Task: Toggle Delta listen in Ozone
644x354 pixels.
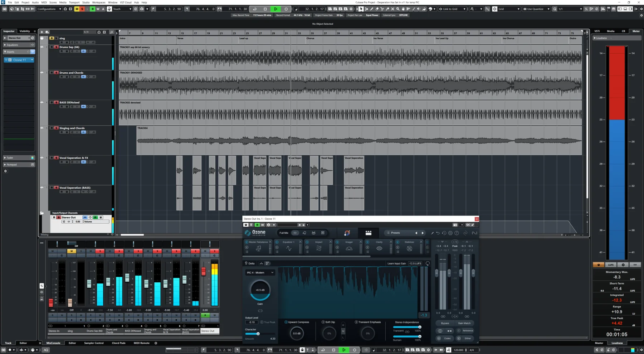Action: [250, 263]
